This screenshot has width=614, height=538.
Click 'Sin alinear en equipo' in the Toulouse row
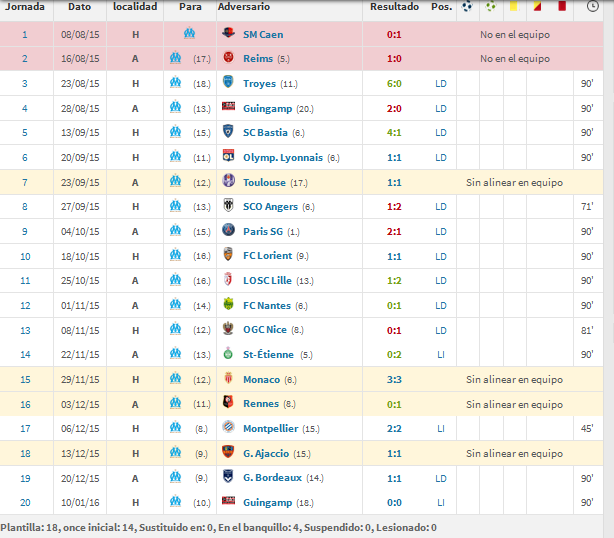click(x=514, y=182)
